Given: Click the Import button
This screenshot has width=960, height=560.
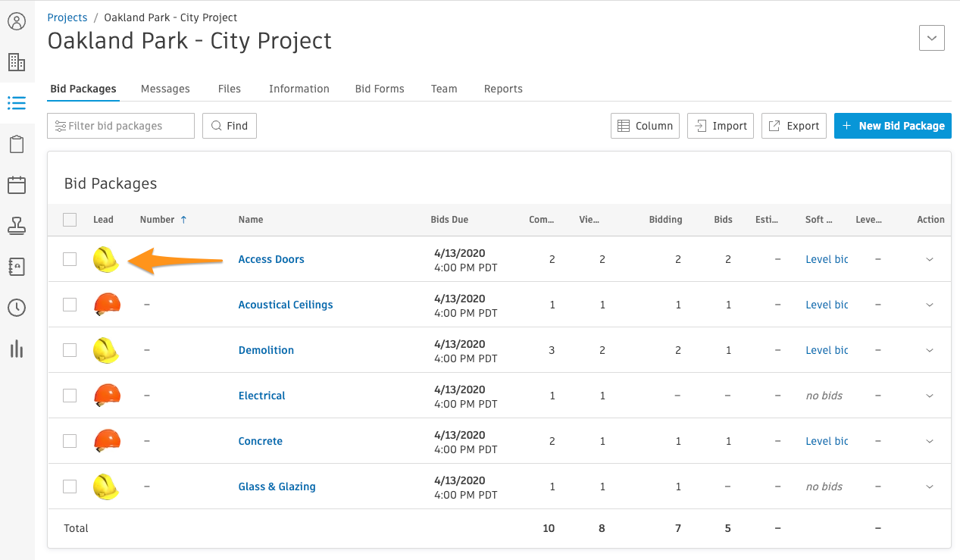Looking at the screenshot, I should point(721,126).
